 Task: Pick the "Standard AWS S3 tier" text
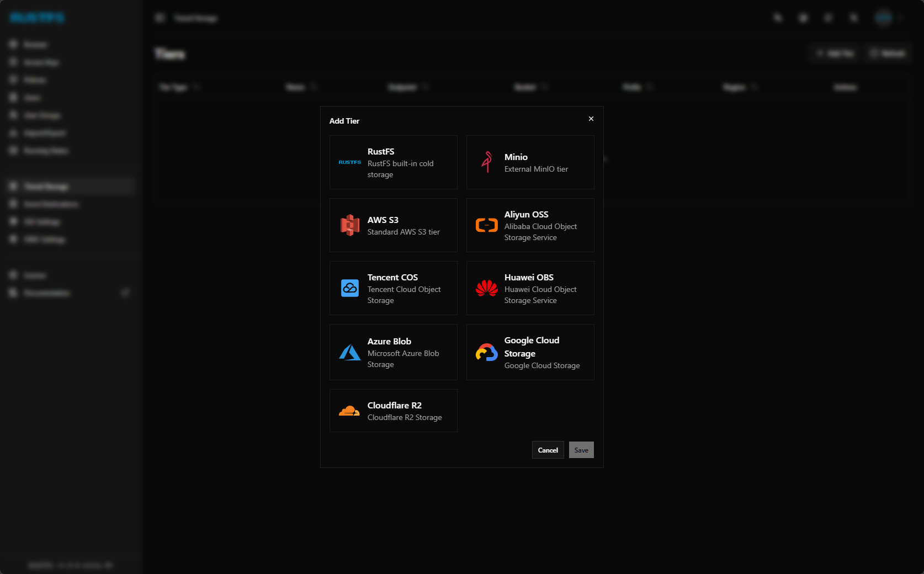403,232
